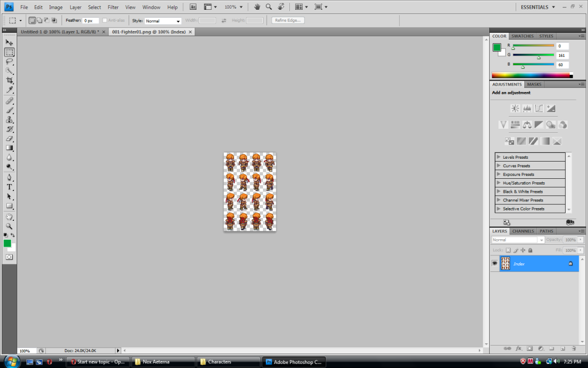The image size is (588, 368).
Task: Open Characters folder in the taskbar
Action: (229, 362)
